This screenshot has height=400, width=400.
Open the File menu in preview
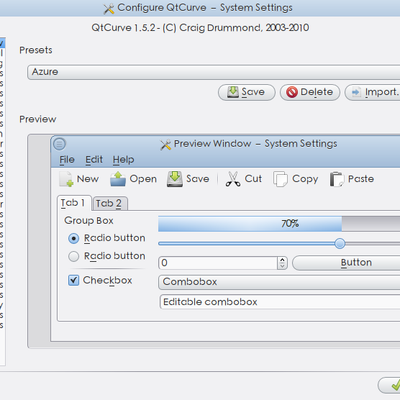click(67, 160)
